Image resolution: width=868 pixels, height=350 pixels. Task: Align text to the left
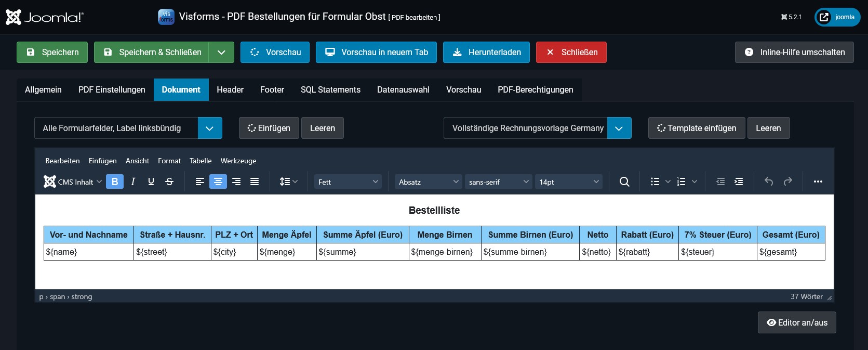point(200,182)
